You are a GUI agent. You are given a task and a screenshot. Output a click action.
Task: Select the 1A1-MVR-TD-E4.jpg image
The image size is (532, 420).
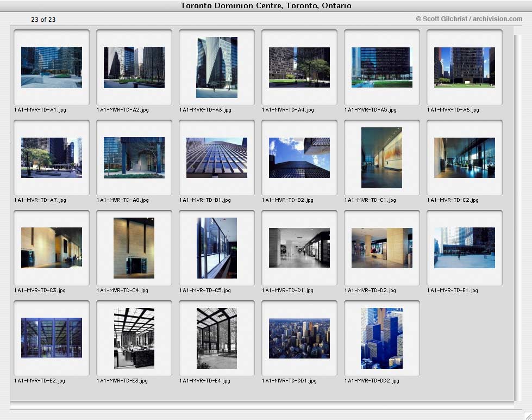tap(217, 338)
